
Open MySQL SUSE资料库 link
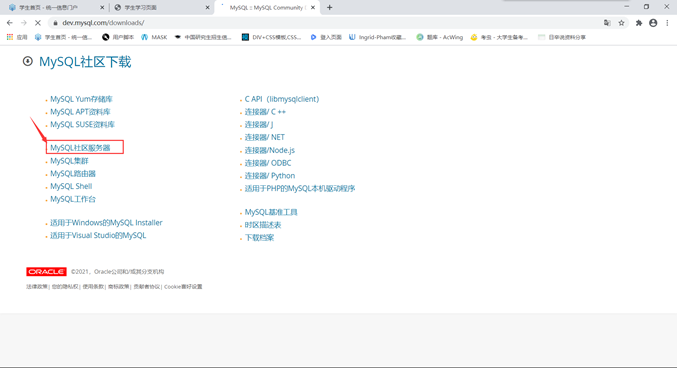82,124
